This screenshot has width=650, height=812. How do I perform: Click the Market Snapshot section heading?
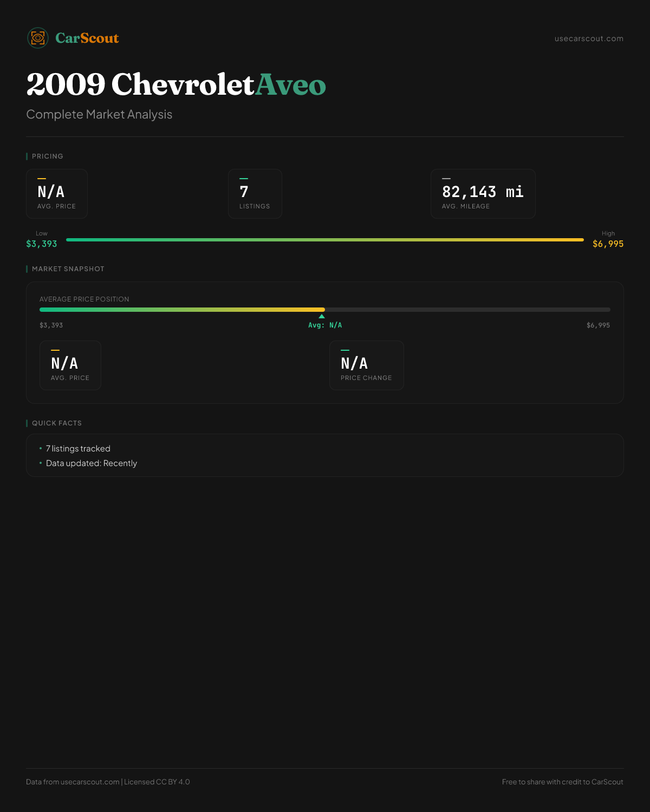click(68, 269)
